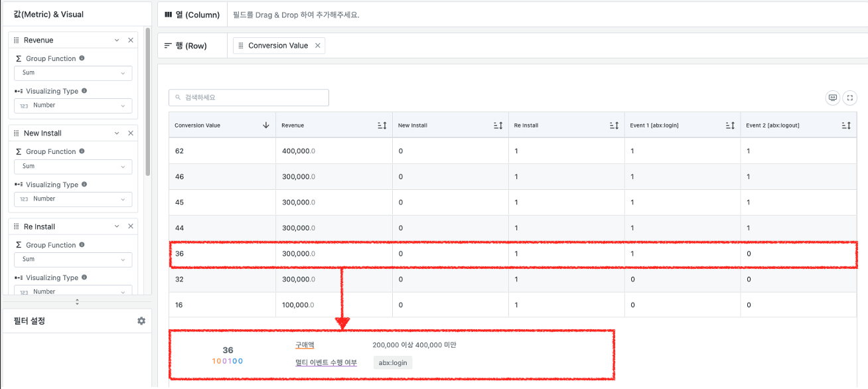Collapse the Revenue metric card chevron
868x389 pixels.
click(x=117, y=40)
